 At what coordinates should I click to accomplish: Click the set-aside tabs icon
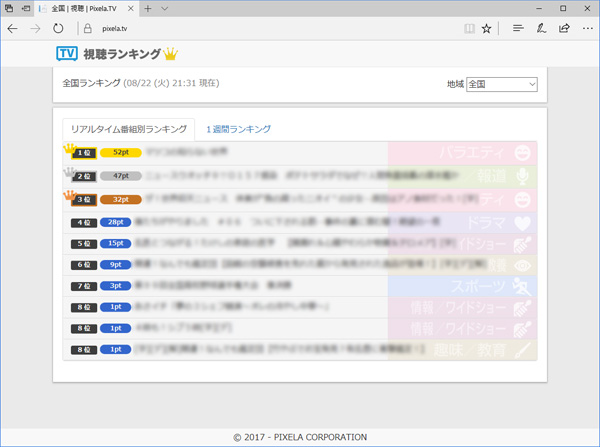(x=9, y=8)
